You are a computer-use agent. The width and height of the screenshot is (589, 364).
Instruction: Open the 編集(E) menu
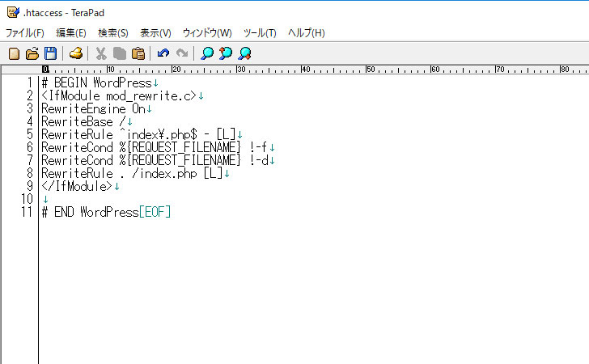pos(71,33)
